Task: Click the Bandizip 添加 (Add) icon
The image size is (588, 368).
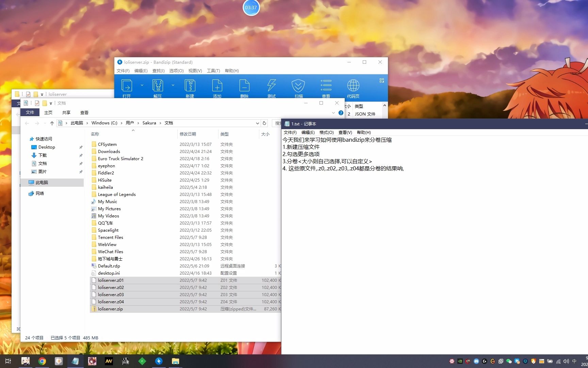Action: point(217,86)
